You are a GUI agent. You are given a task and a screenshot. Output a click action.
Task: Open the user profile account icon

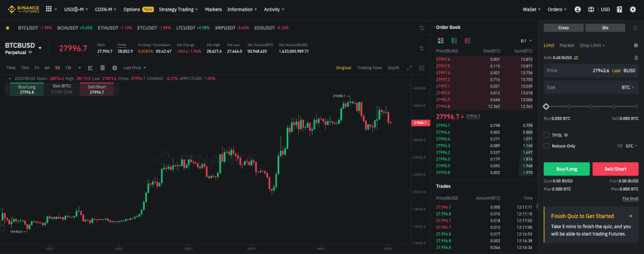coord(577,9)
